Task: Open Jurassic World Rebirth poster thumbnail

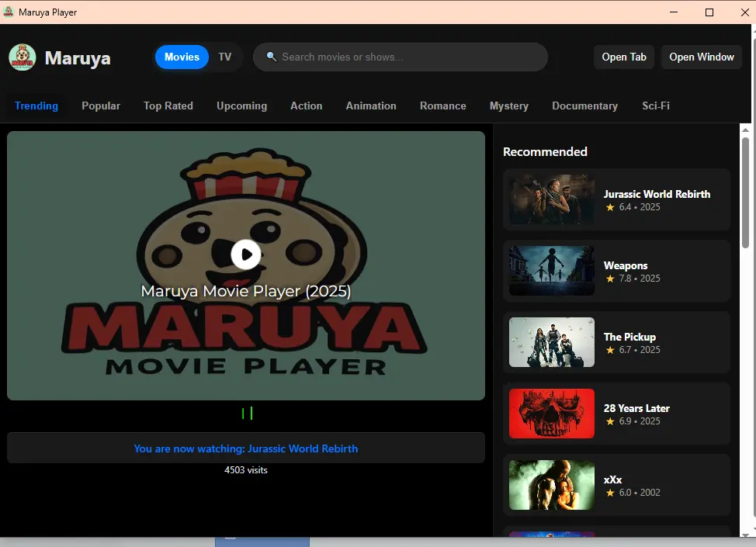Action: [552, 199]
